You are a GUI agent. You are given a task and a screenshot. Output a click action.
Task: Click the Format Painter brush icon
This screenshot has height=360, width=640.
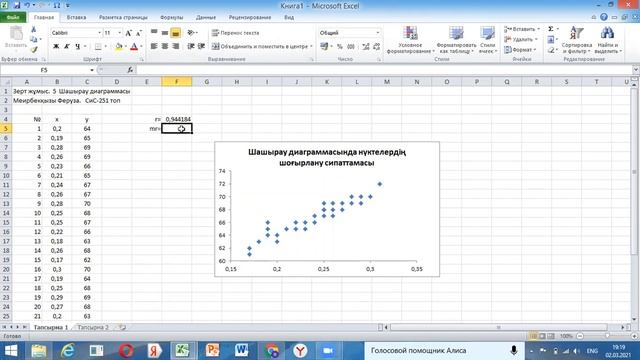coord(34,49)
